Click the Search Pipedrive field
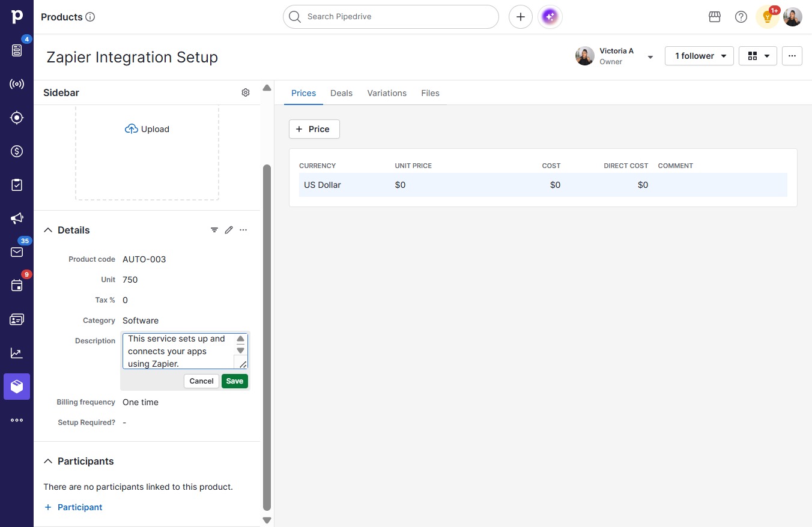The height and width of the screenshot is (527, 812). point(391,17)
